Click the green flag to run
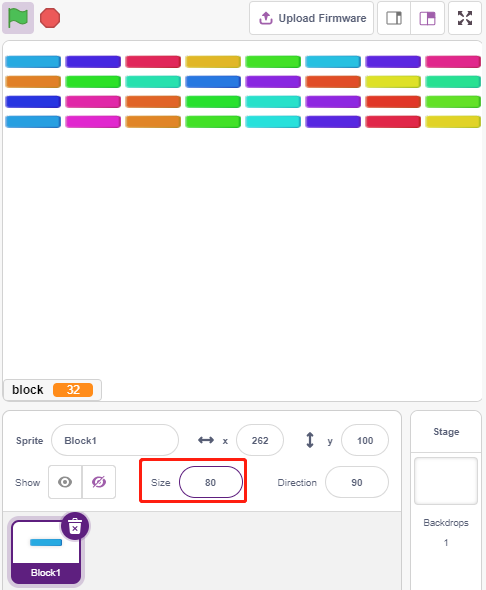This screenshot has height=590, width=486. click(x=18, y=18)
